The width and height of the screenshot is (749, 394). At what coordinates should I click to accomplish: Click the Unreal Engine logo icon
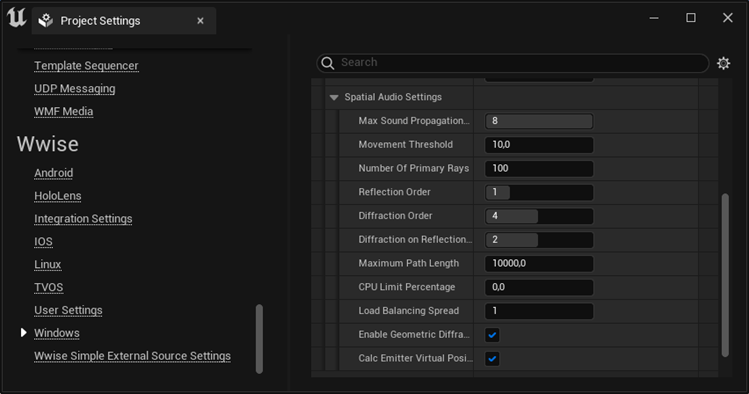pyautogui.click(x=16, y=18)
